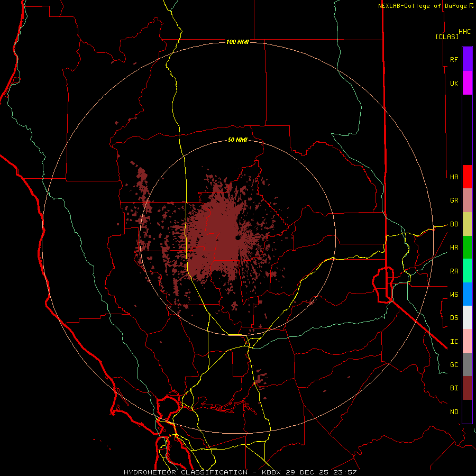Click the HYDROMETEOR CLASSIFICATION title text
The height and width of the screenshot is (476, 476).
click(186, 472)
